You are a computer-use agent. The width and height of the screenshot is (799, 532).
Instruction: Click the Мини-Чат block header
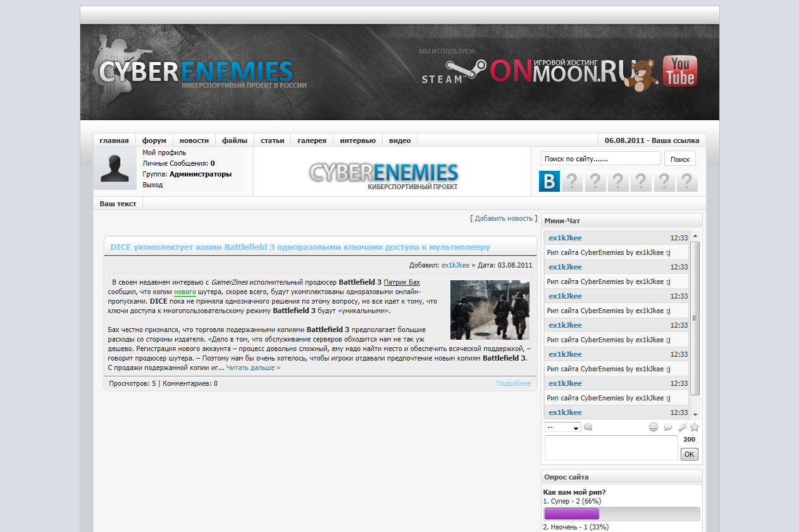point(622,221)
